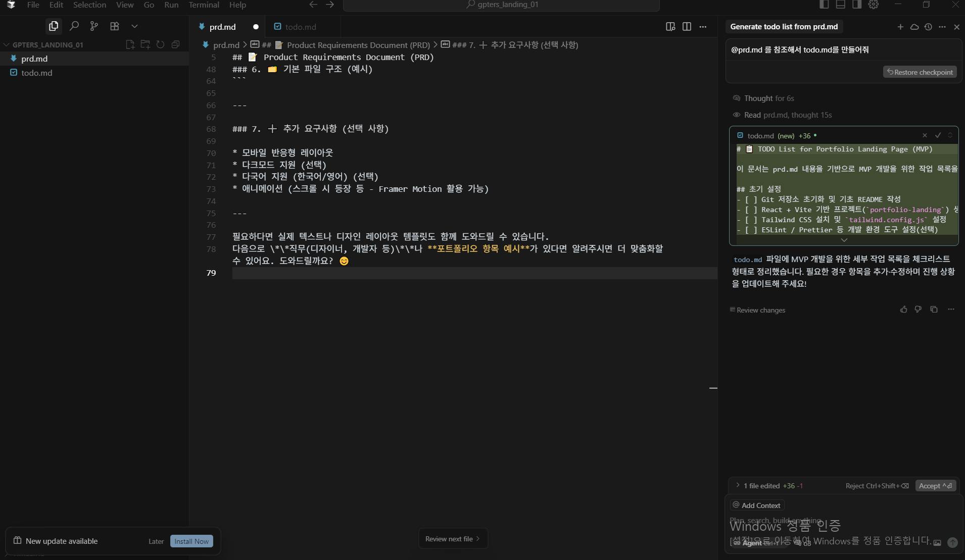Image resolution: width=965 pixels, height=560 pixels.
Task: Click Install Now update button
Action: tap(191, 541)
